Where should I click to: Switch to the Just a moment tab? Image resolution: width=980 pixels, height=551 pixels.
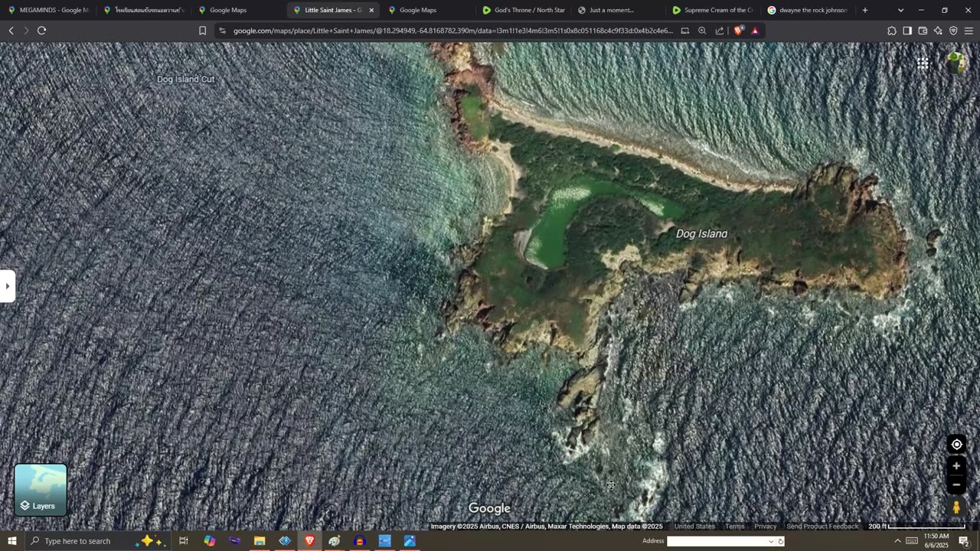tap(618, 10)
